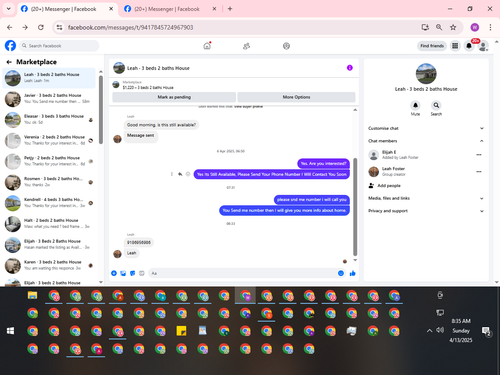Click the Facebook logo icon

[10, 46]
